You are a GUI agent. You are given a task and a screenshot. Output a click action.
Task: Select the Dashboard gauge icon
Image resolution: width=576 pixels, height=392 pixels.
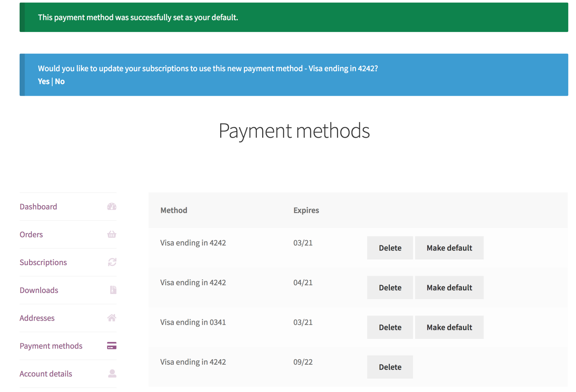point(112,207)
